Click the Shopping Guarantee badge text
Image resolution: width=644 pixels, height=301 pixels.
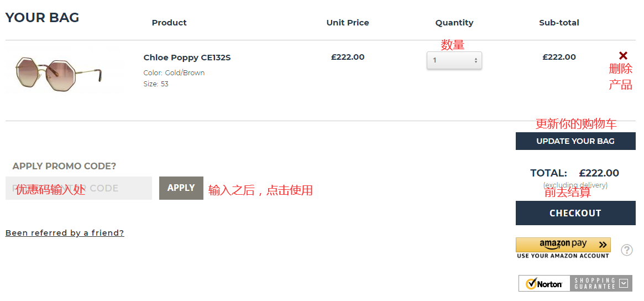click(594, 284)
